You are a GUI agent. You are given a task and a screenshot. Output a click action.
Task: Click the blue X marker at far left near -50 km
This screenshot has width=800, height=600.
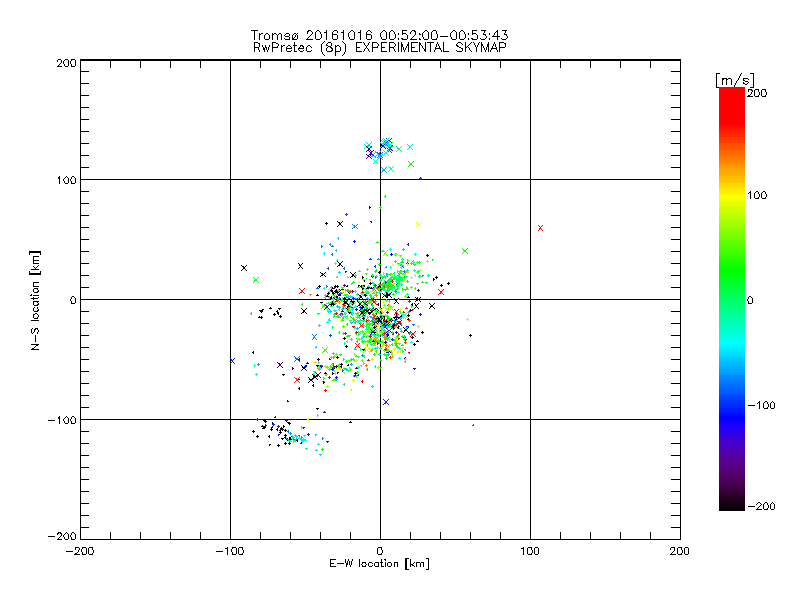(x=232, y=361)
